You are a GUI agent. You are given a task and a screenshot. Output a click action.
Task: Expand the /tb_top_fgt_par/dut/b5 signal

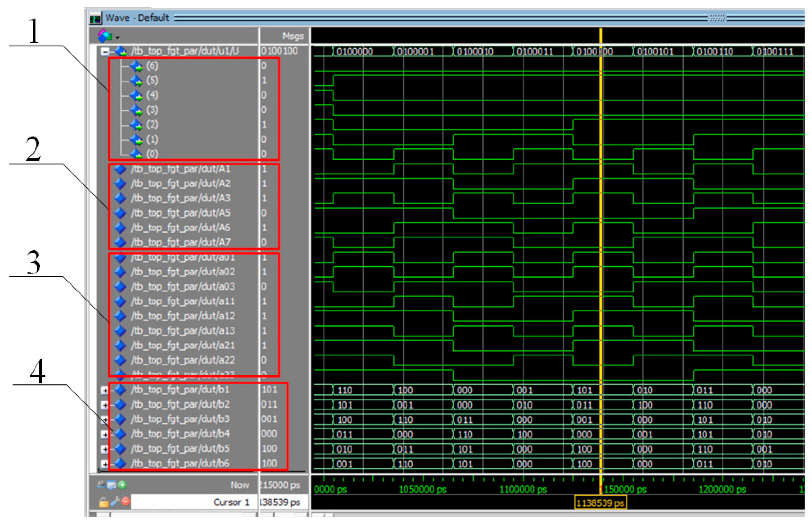tap(104, 450)
